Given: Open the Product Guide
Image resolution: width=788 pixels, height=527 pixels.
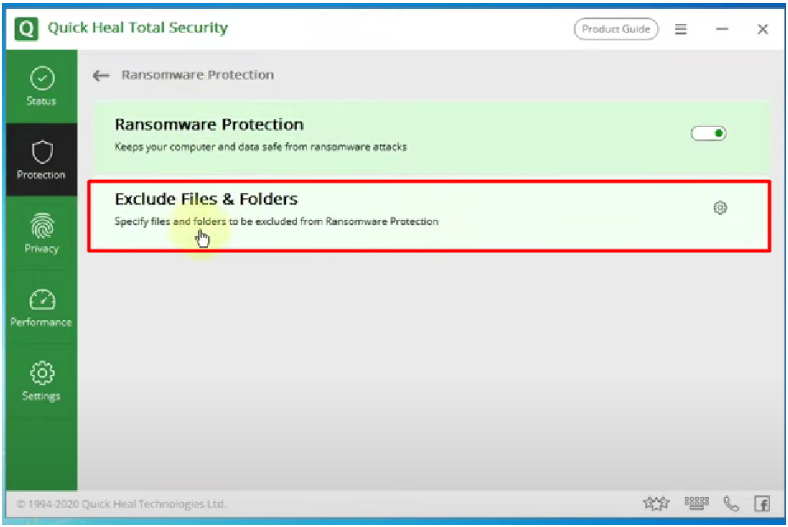Looking at the screenshot, I should coord(616,29).
